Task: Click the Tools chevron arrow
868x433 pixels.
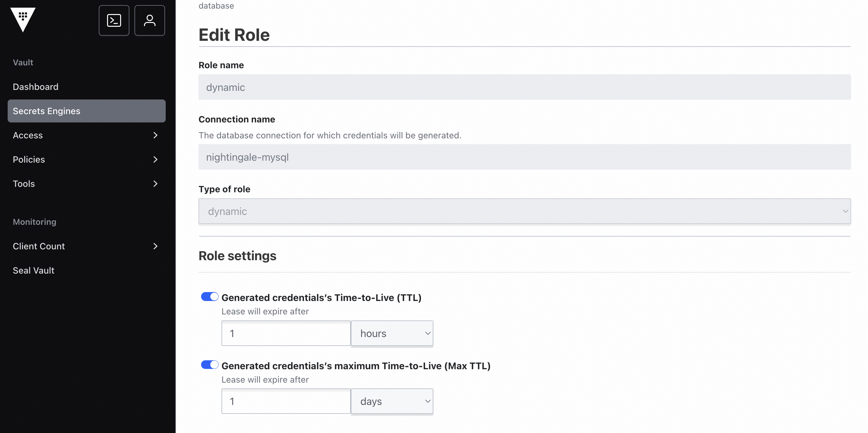Action: point(155,184)
